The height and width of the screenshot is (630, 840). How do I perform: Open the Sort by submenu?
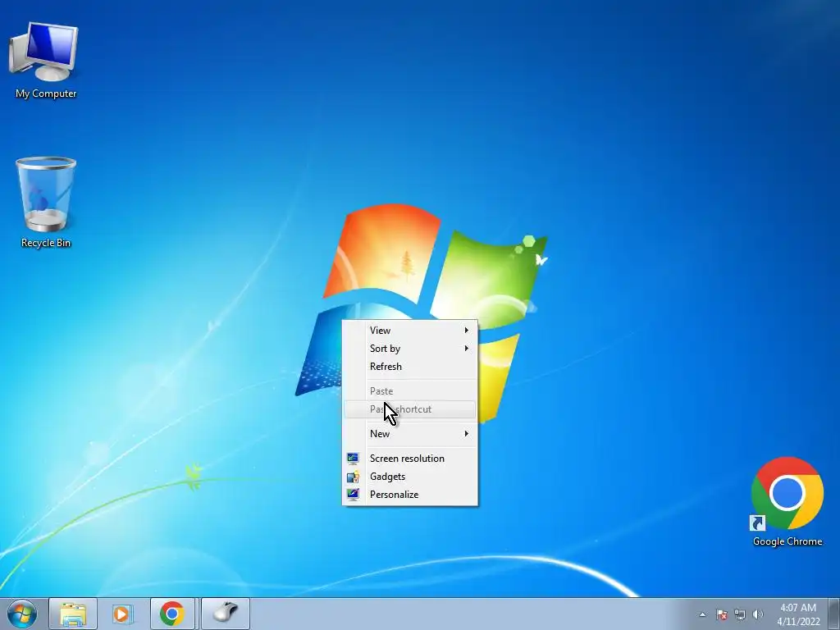(x=410, y=348)
